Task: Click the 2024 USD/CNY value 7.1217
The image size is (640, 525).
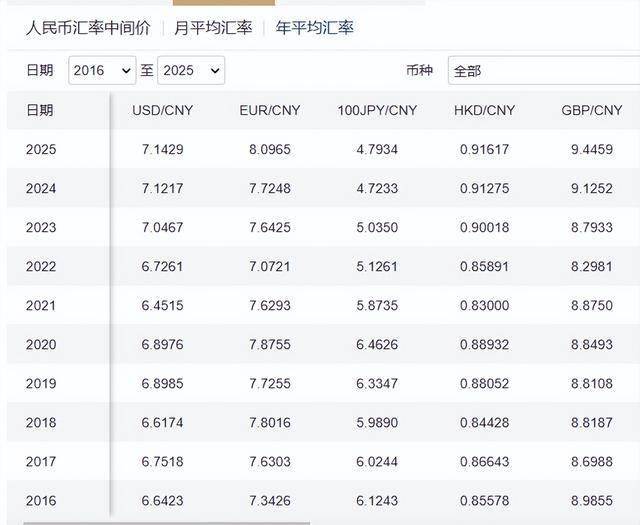Action: (162, 189)
